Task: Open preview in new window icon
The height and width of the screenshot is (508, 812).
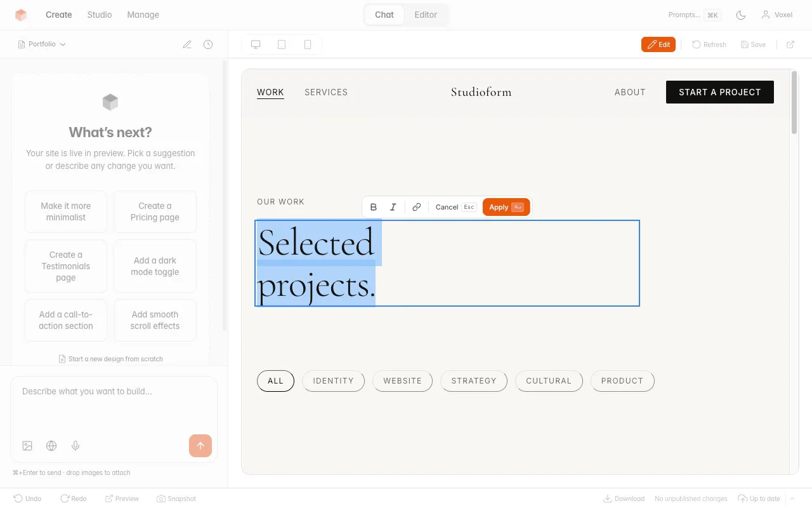Action: [x=790, y=44]
